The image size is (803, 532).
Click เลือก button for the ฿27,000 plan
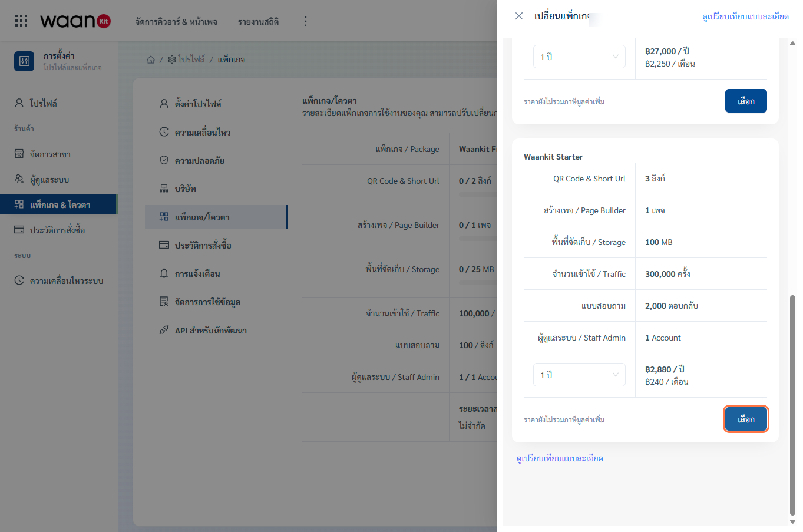click(x=746, y=101)
